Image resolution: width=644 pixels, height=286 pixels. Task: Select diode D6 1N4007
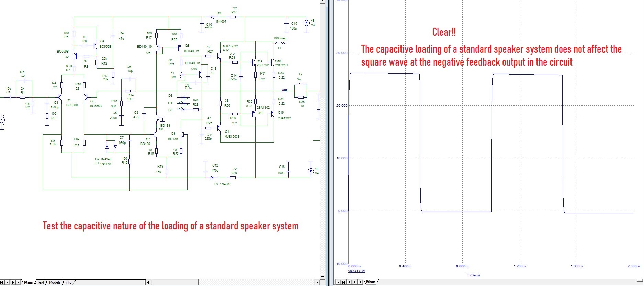pyautogui.click(x=212, y=17)
